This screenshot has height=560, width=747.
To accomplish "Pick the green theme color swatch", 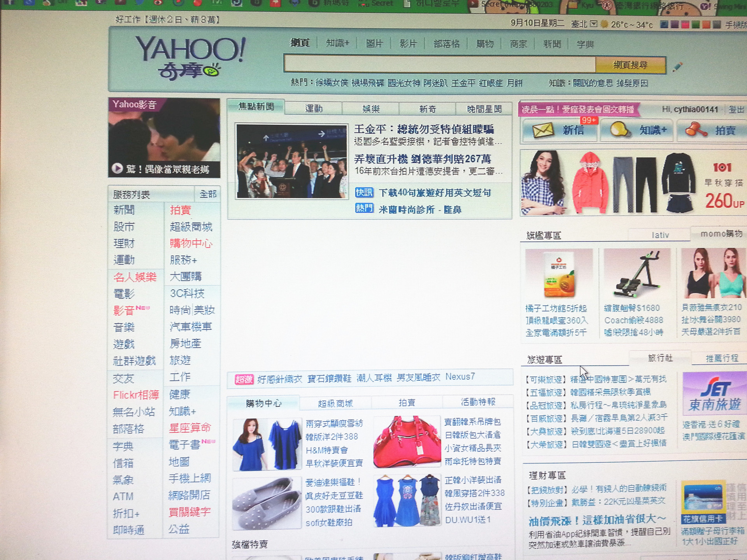I will point(696,25).
